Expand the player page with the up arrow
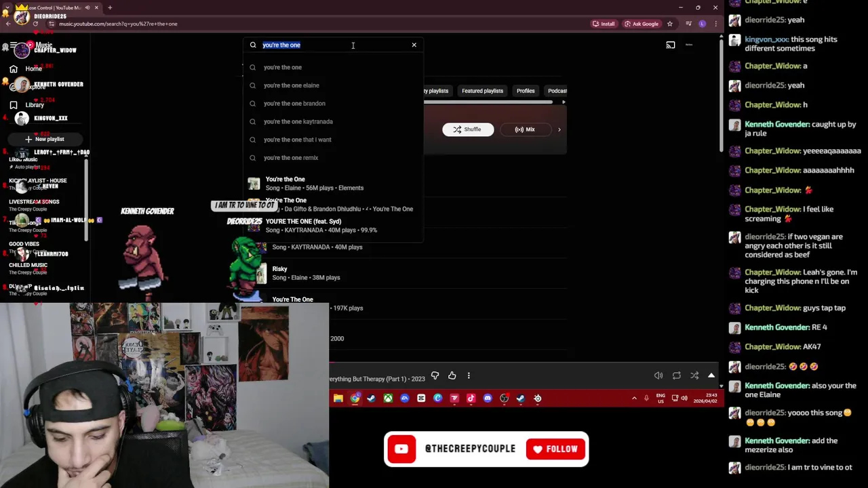This screenshot has height=488, width=868. point(711,375)
